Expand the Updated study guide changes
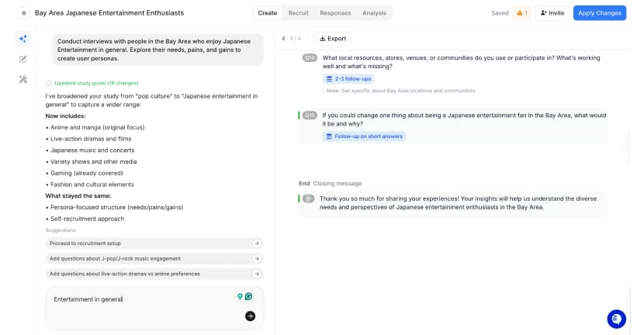The height and width of the screenshot is (335, 644). pos(92,83)
